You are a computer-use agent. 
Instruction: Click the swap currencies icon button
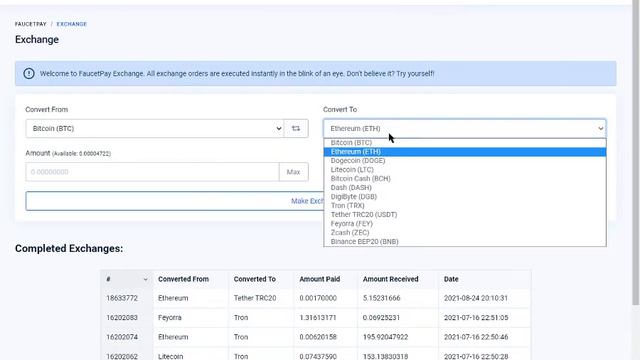pos(296,129)
